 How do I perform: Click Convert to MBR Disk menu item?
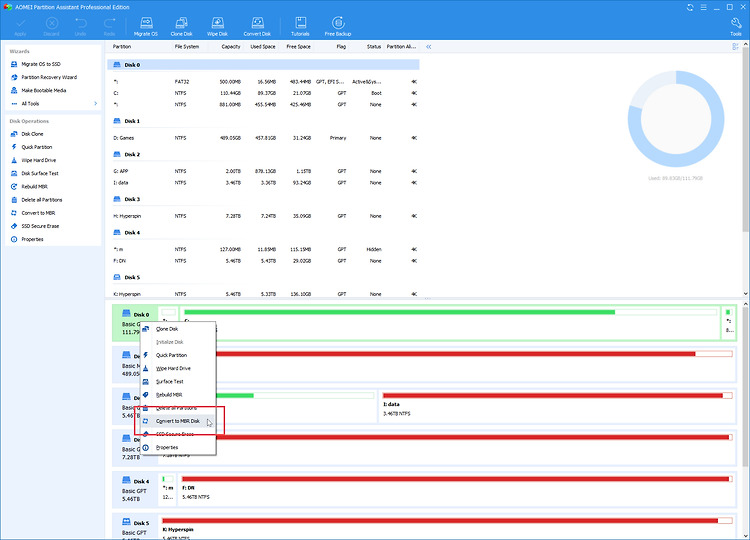[178, 421]
